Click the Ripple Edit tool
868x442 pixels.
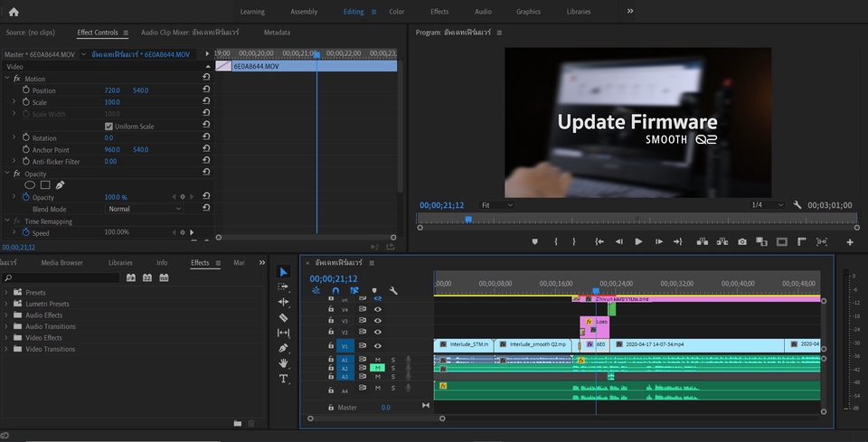284,302
